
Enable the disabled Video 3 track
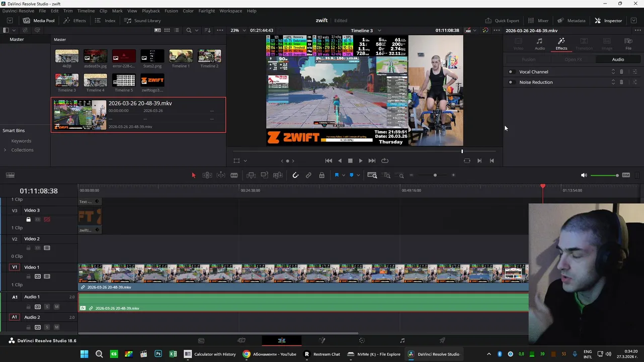click(x=47, y=219)
